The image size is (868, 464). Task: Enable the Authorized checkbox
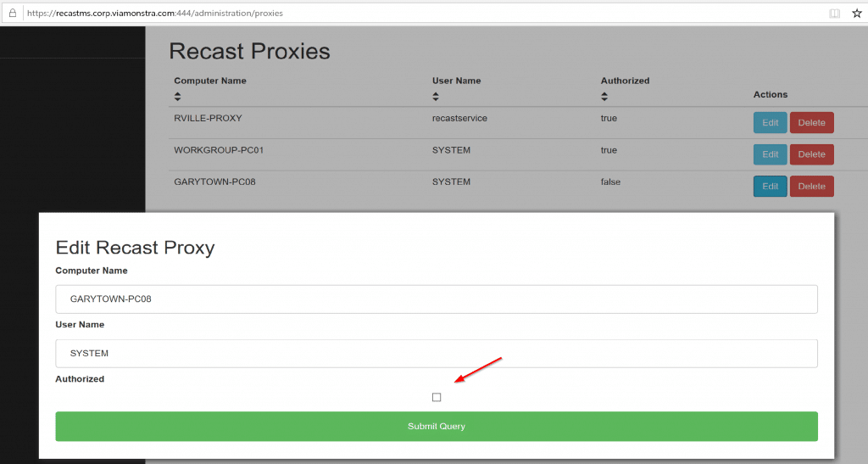[437, 397]
